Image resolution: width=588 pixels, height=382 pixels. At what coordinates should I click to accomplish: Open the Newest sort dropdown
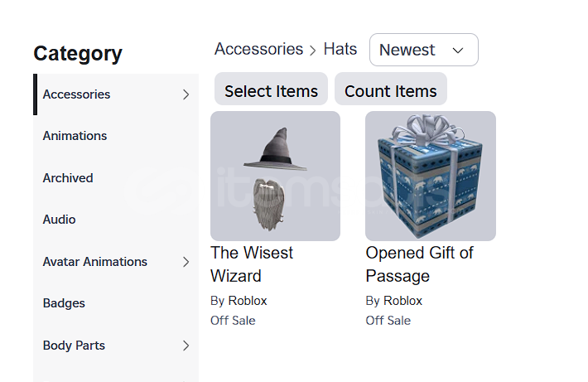click(423, 50)
